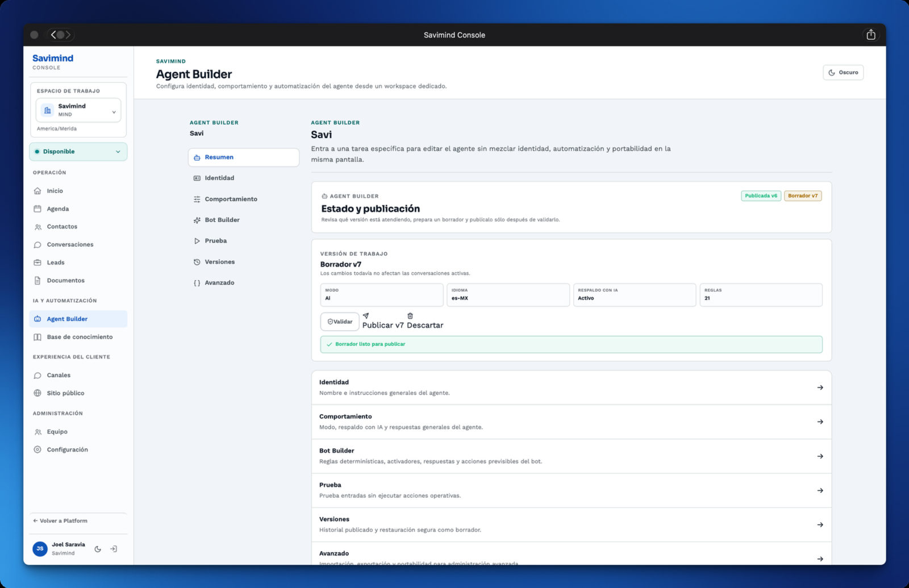Click Publicar v7 button text
909x588 pixels.
(x=383, y=326)
